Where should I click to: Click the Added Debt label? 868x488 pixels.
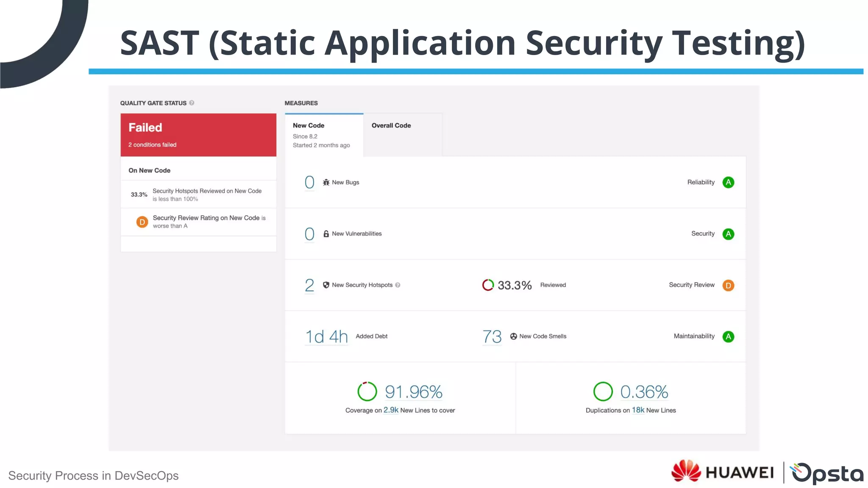(372, 336)
